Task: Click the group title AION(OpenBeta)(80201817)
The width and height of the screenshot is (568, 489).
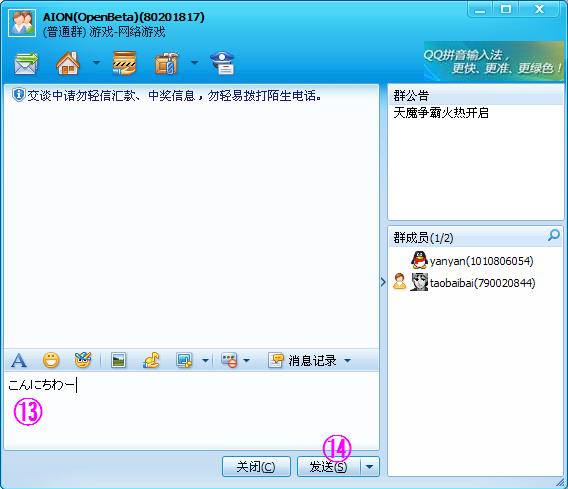Action: pyautogui.click(x=124, y=17)
